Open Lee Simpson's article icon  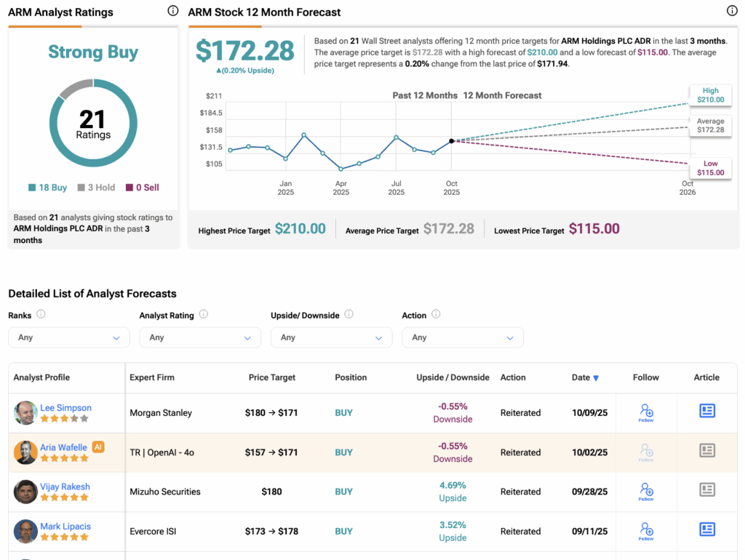[706, 411]
